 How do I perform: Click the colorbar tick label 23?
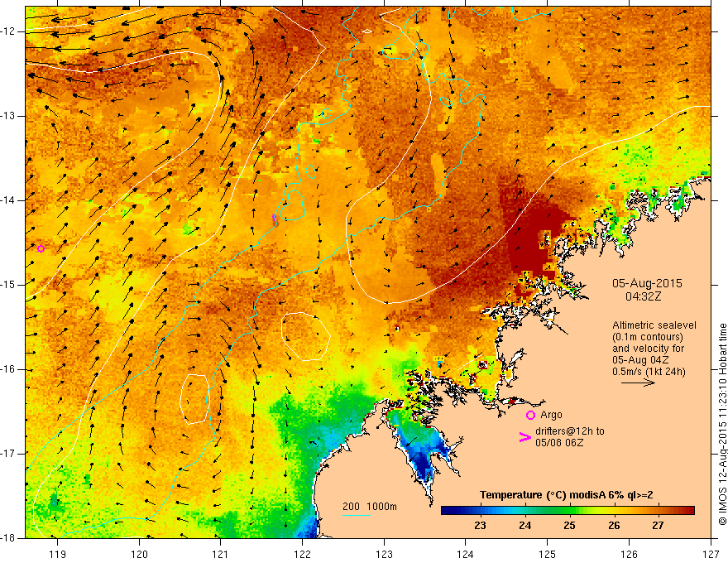(x=480, y=526)
